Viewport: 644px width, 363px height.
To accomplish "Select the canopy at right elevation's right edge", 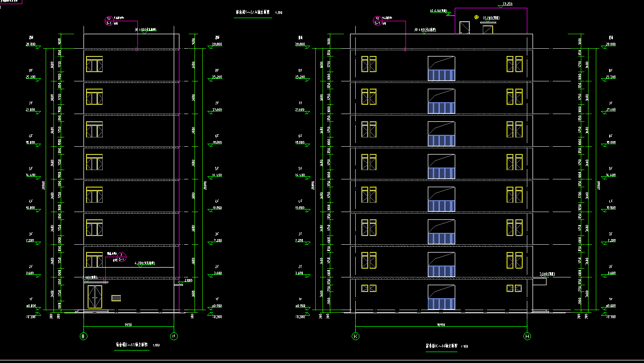I will (x=539, y=281).
